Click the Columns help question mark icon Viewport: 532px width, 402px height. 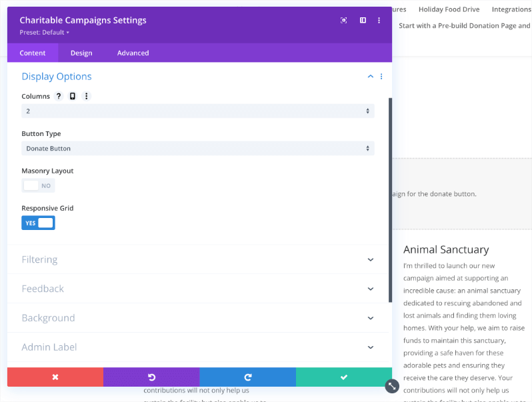point(59,96)
